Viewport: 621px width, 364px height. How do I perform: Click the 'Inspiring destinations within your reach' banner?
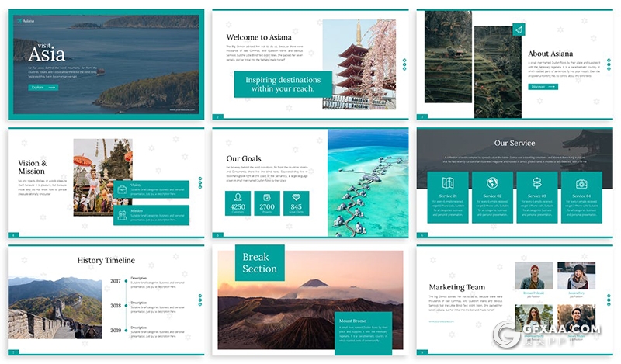click(x=283, y=85)
